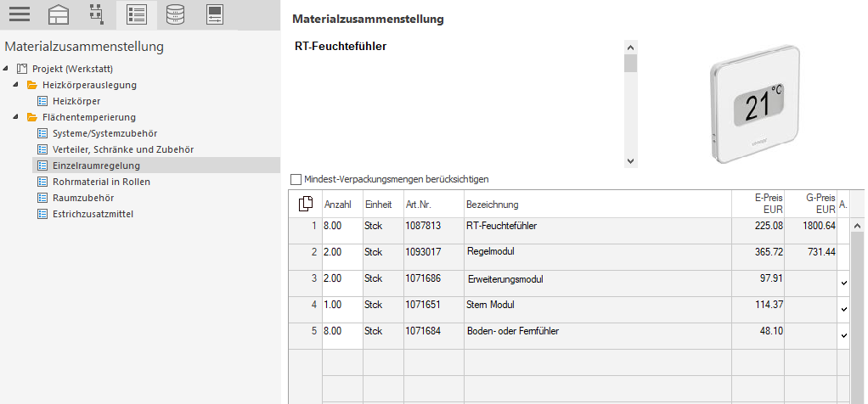Click the copy table icon in header
This screenshot has width=868, height=404.
pyautogui.click(x=306, y=204)
